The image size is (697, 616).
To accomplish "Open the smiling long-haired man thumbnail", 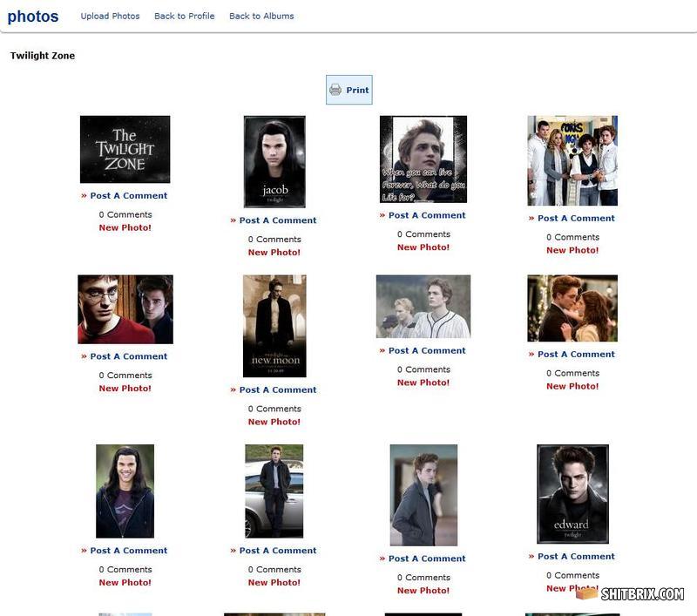I will coord(125,491).
